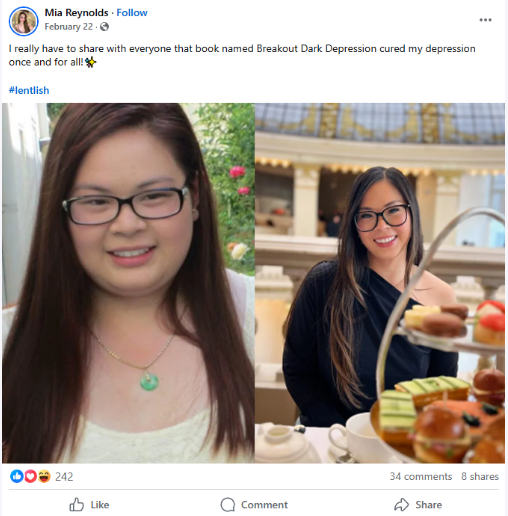
Task: Click the red heart reaction icon
Action: (x=30, y=476)
